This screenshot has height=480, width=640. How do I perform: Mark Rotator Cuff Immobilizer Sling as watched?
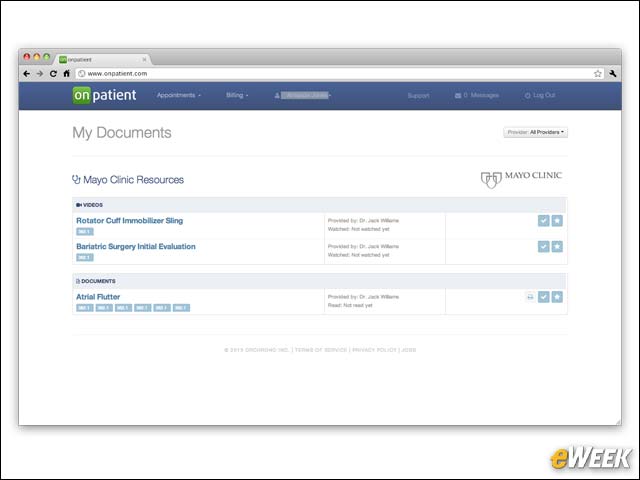point(543,221)
